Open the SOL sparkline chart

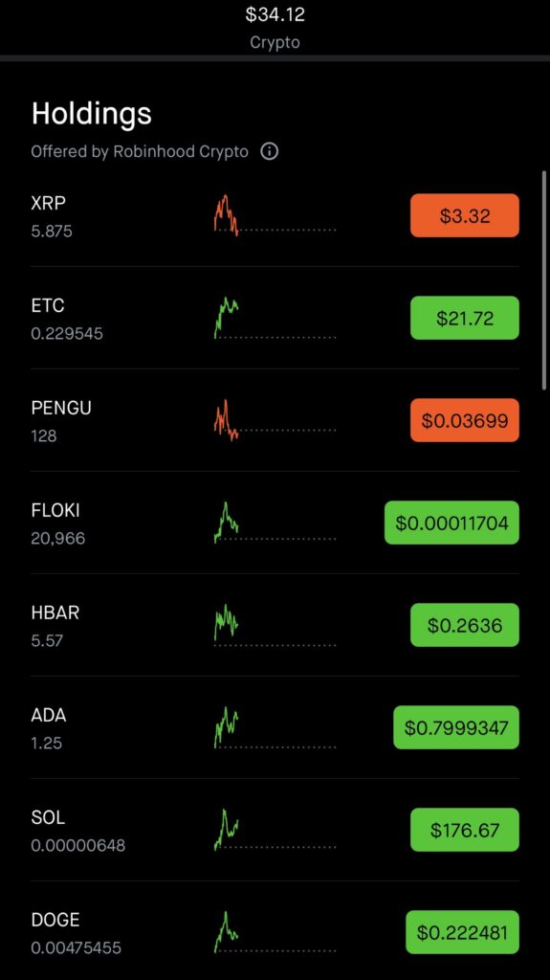point(275,830)
